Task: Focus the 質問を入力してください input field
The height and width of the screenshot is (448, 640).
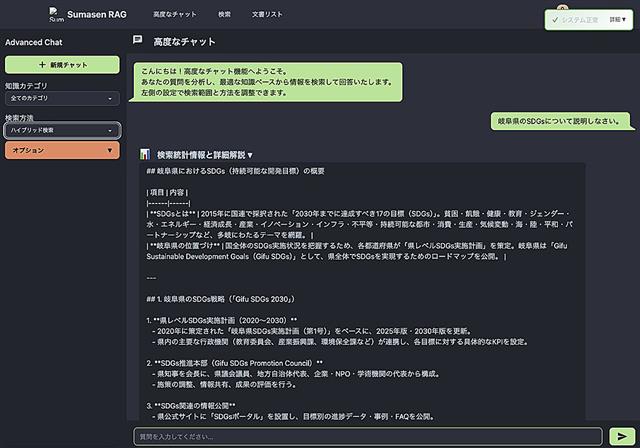Action: click(368, 437)
